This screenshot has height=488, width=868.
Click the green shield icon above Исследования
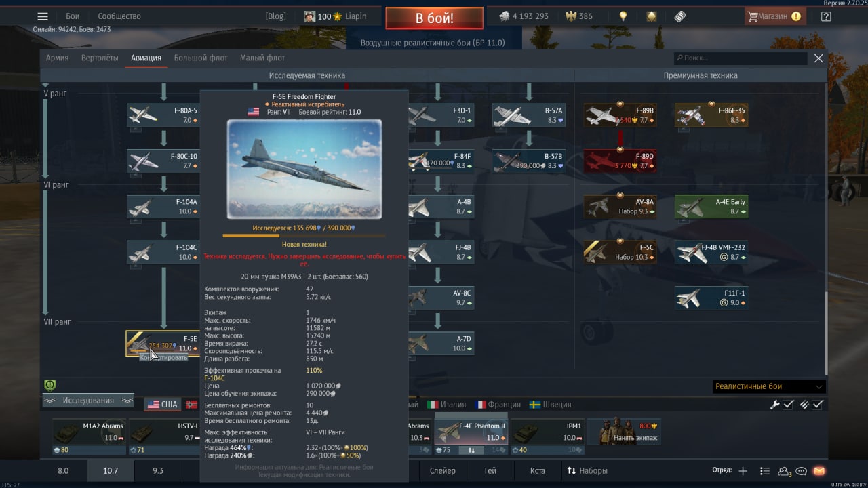(50, 385)
